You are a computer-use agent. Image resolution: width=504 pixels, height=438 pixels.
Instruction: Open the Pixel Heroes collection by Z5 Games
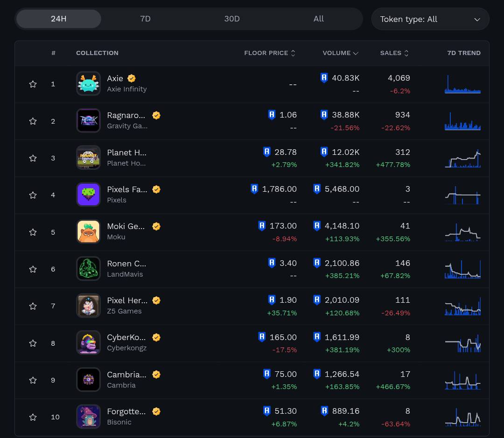click(127, 300)
